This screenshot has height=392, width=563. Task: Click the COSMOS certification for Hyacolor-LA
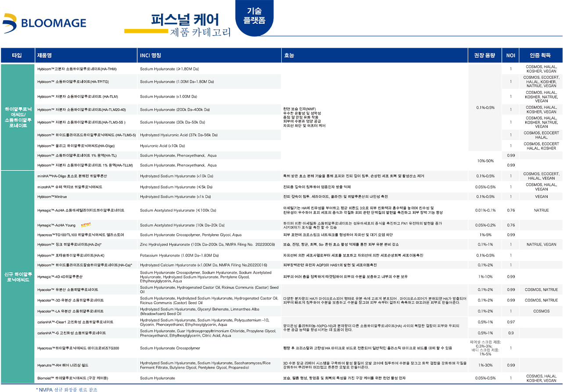[541, 311]
